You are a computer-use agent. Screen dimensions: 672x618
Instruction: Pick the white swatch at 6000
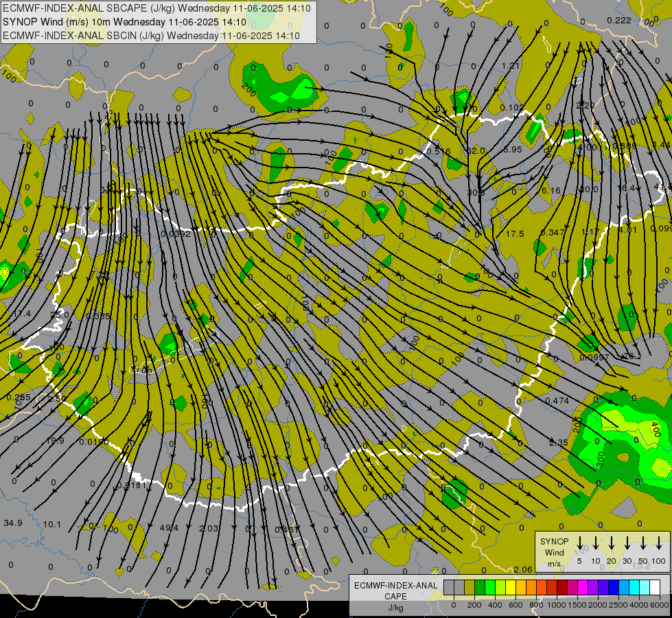[x=654, y=588]
